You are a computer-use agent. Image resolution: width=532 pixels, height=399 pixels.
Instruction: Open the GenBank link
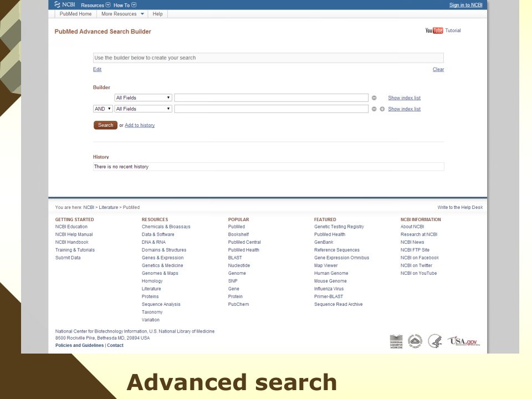pos(324,242)
